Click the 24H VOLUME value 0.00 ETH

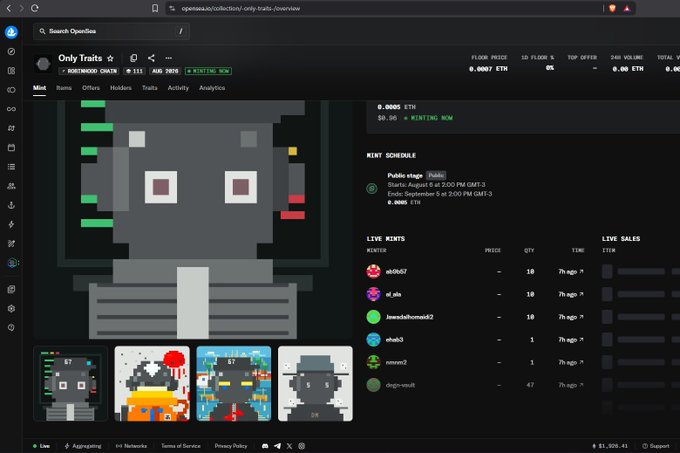(x=628, y=69)
